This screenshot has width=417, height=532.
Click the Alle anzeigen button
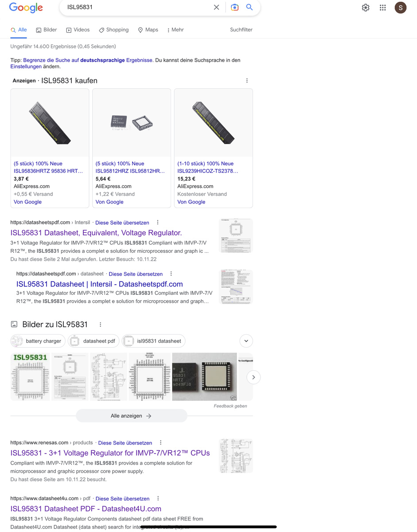[131, 416]
